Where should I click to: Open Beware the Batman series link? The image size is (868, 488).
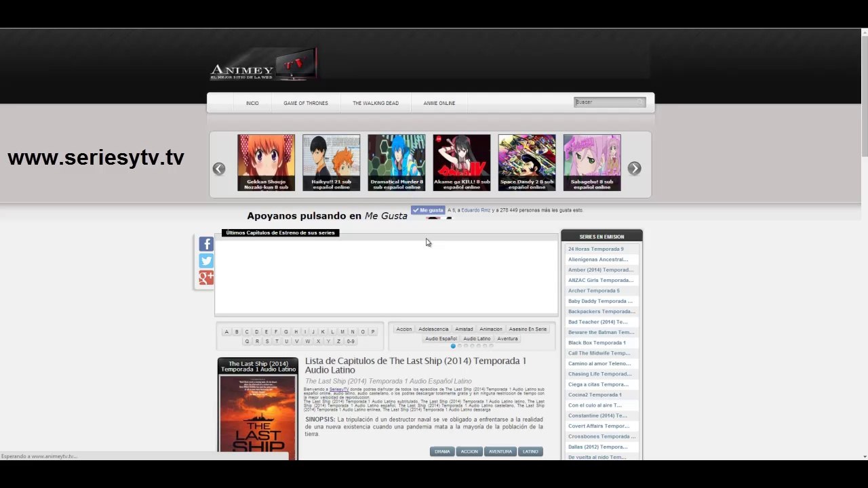point(601,333)
